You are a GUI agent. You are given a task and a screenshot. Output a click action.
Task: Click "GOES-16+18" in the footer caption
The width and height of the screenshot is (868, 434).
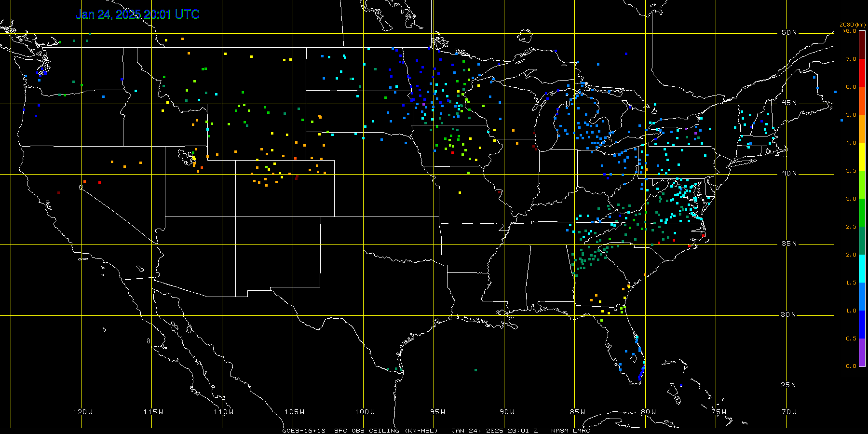pos(304,431)
